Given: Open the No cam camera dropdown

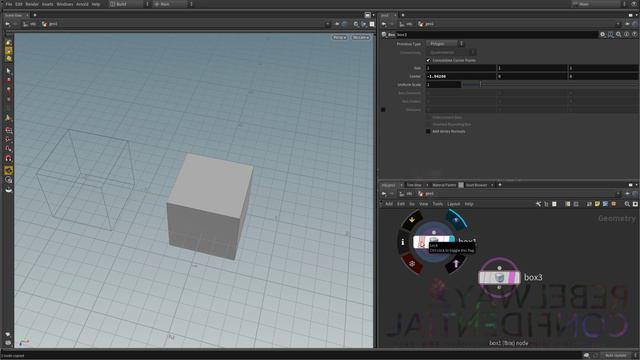Looking at the screenshot, I should point(361,38).
